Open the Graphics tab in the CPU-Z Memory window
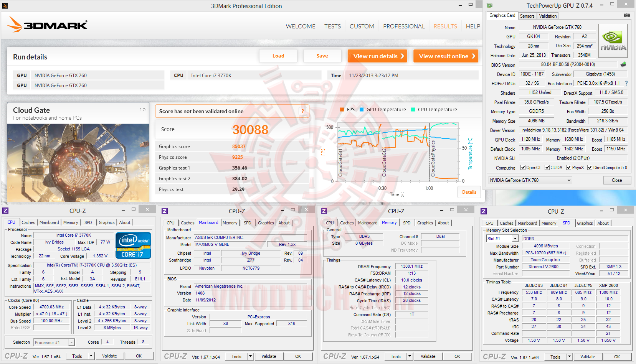 point(425,223)
